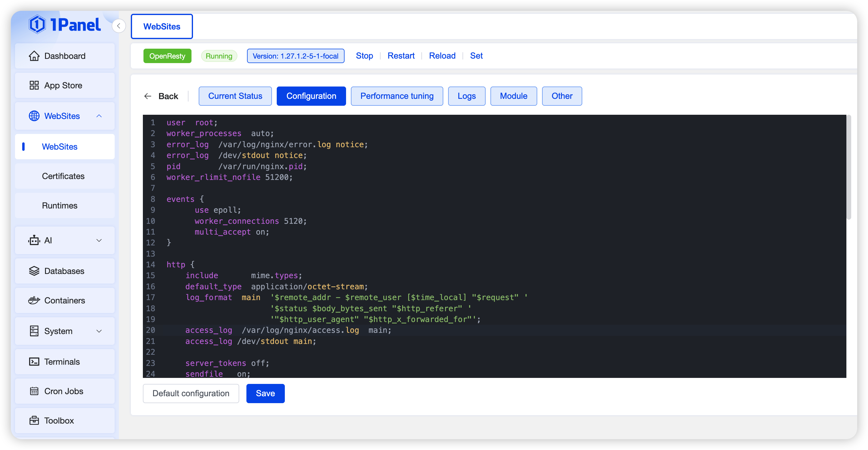Image resolution: width=868 pixels, height=450 pixels.
Task: Collapse the sidebar with the arrow button
Action: tap(119, 26)
